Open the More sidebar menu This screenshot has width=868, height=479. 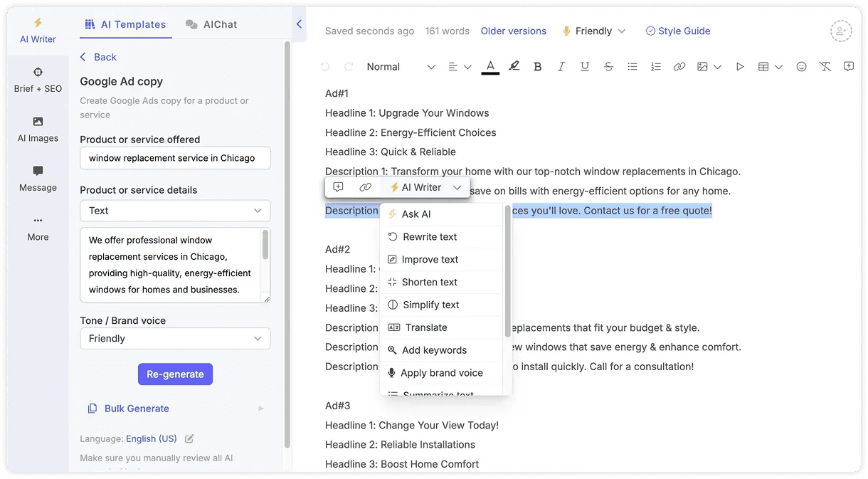pyautogui.click(x=38, y=228)
